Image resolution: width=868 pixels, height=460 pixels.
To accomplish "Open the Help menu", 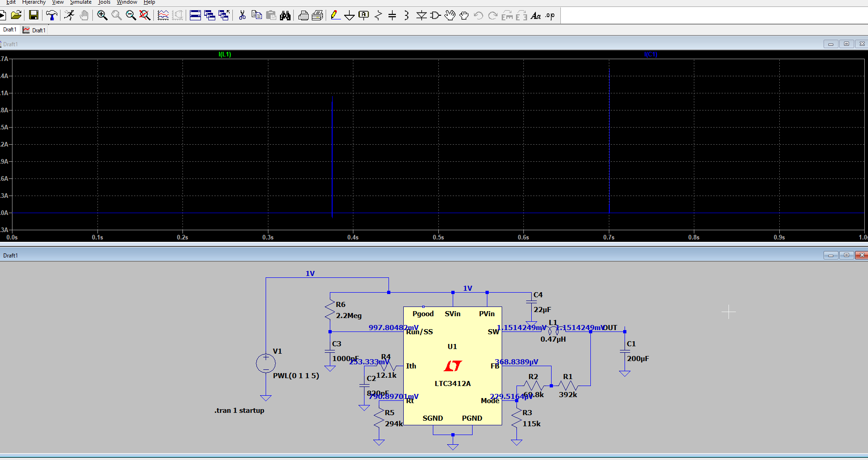I will (149, 2).
